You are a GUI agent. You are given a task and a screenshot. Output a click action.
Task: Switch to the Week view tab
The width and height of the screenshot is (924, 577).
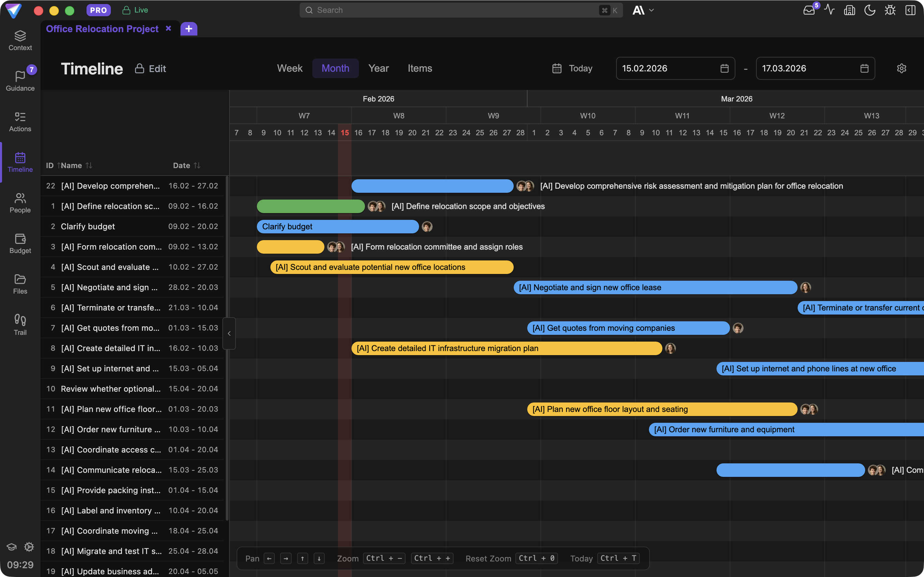click(x=290, y=68)
